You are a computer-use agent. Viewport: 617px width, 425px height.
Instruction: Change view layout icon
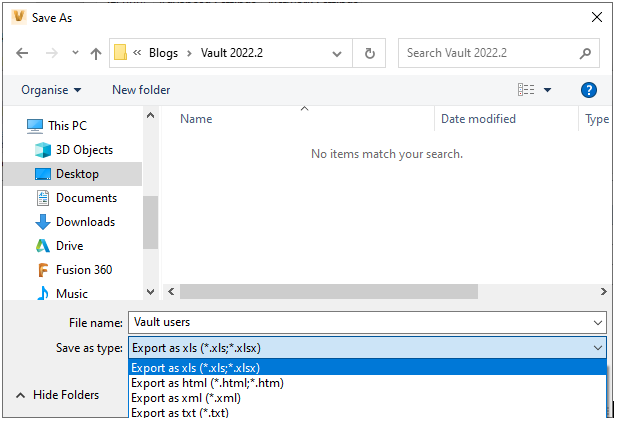tap(526, 90)
